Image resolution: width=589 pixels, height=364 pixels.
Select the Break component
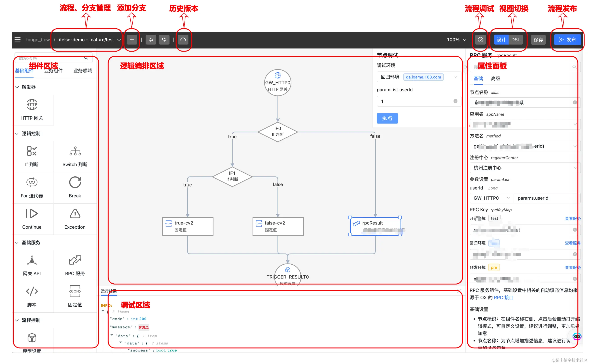click(75, 187)
